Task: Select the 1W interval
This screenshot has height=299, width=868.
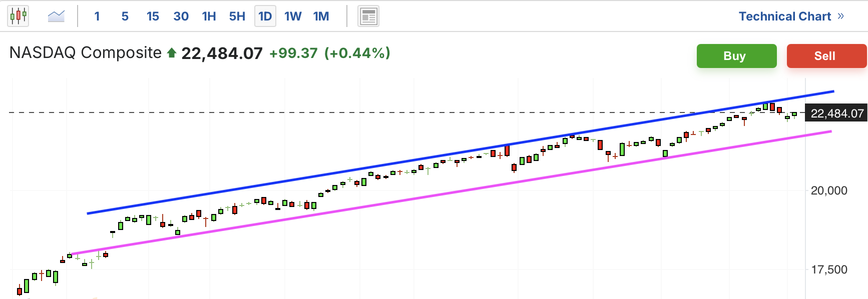Action: click(293, 16)
